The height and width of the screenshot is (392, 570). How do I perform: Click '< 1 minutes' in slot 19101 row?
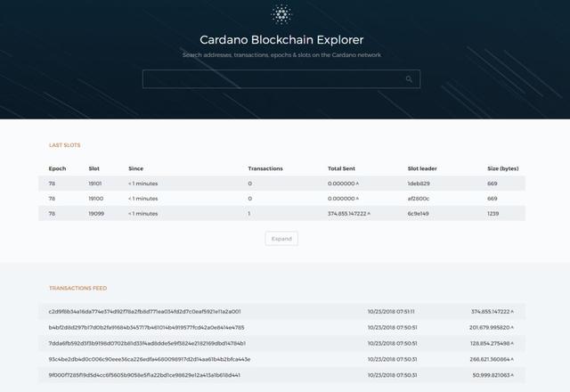142,184
